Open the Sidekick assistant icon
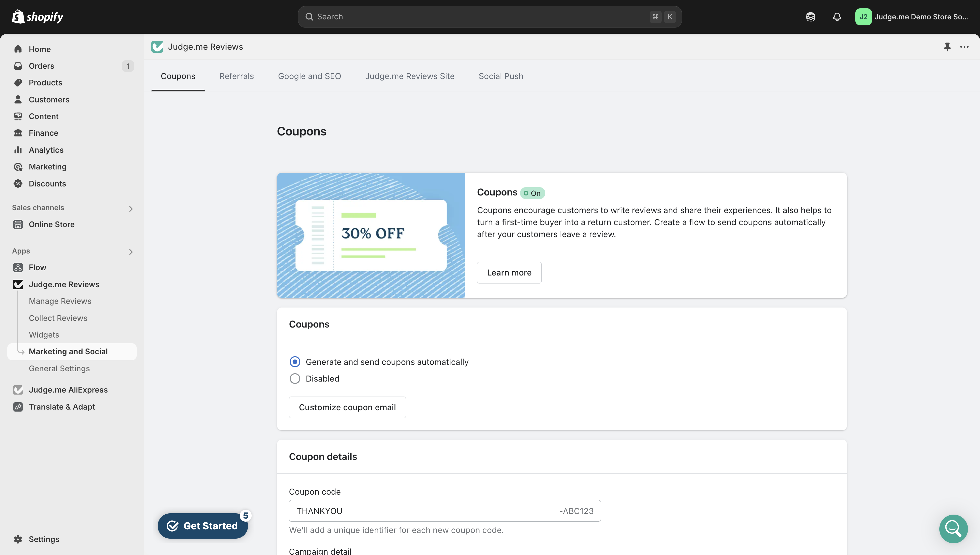 click(x=811, y=17)
